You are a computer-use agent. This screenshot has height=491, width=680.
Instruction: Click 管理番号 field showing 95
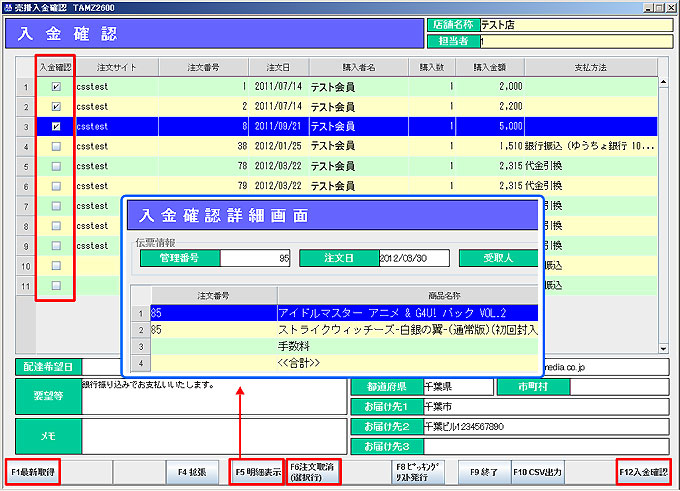click(255, 258)
